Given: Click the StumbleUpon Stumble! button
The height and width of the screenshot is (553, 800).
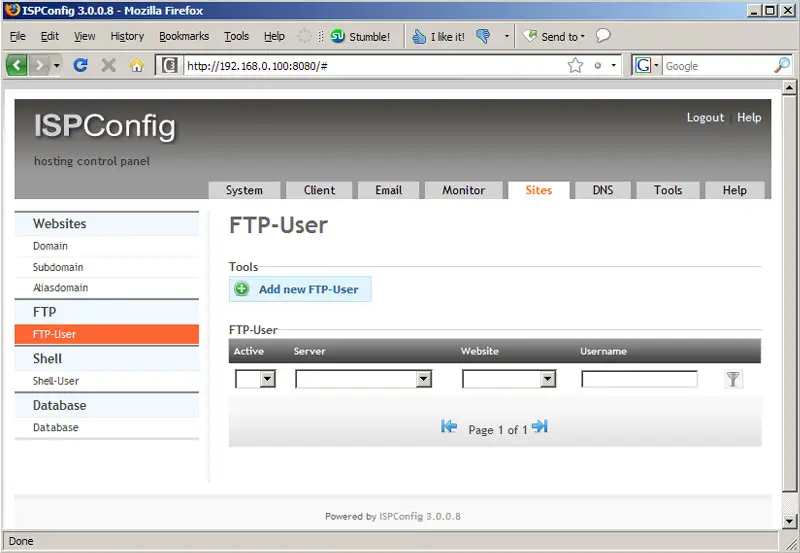Looking at the screenshot, I should (x=360, y=36).
